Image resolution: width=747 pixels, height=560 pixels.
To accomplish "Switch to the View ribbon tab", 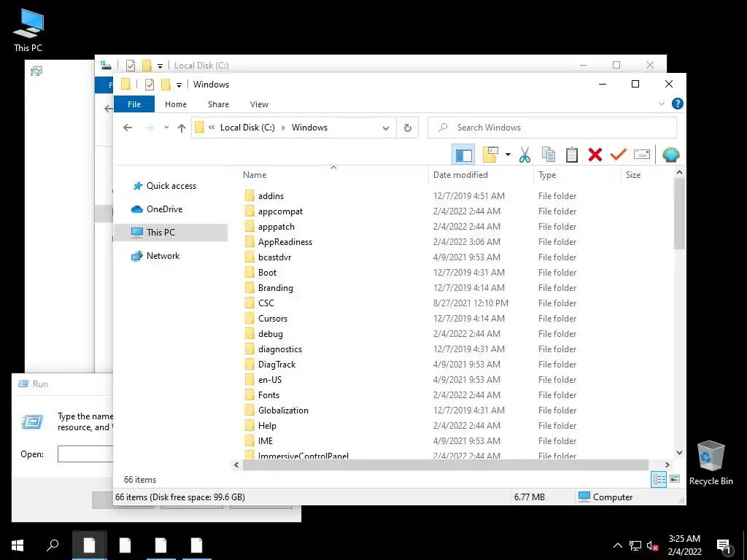I will coord(259,104).
